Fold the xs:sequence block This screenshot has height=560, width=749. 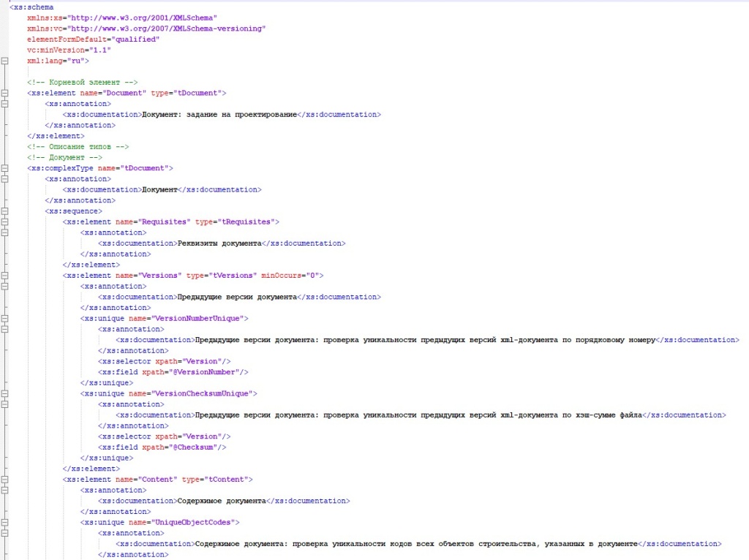click(5, 211)
